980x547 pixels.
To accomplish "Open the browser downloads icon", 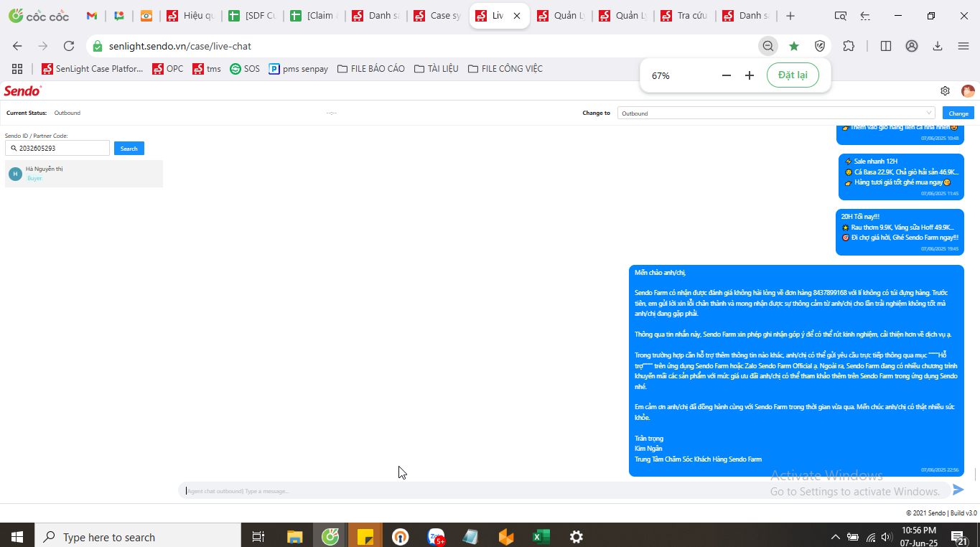I will tap(938, 46).
